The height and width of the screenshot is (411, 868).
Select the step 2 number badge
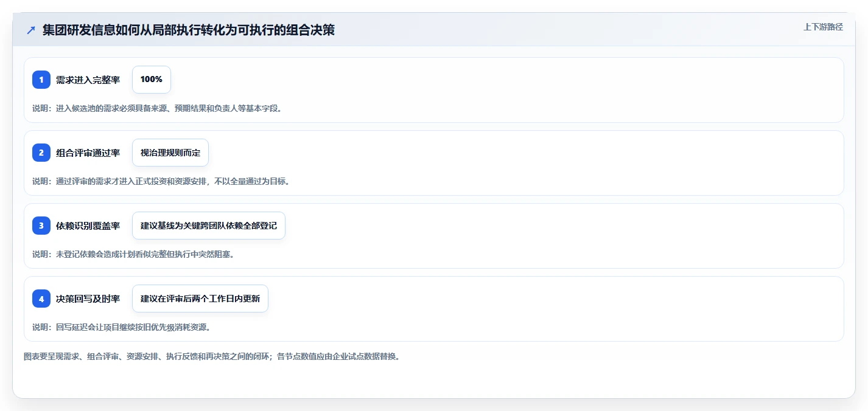(x=41, y=153)
